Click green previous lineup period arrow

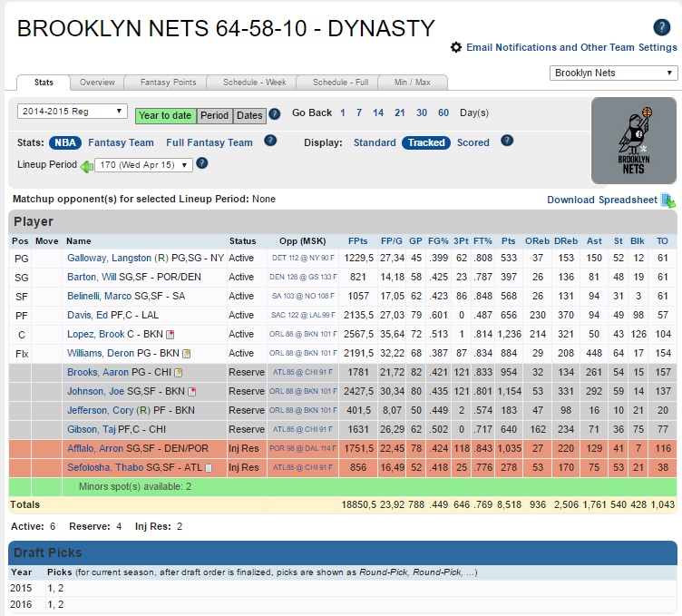[x=87, y=166]
